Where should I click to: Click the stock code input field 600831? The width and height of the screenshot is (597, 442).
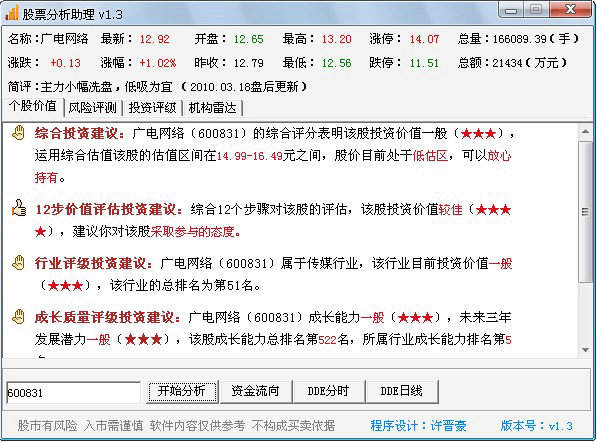tap(73, 393)
